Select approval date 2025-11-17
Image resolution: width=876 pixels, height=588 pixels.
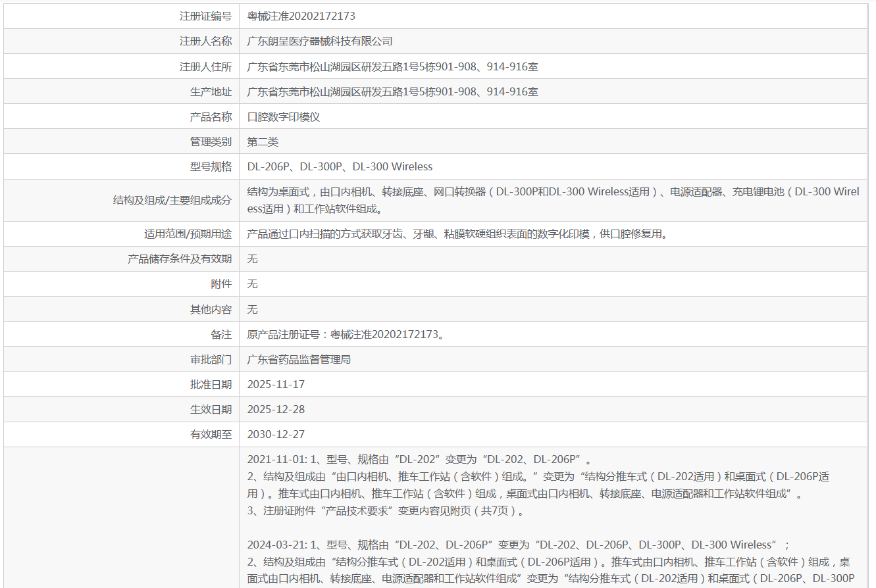point(276,384)
